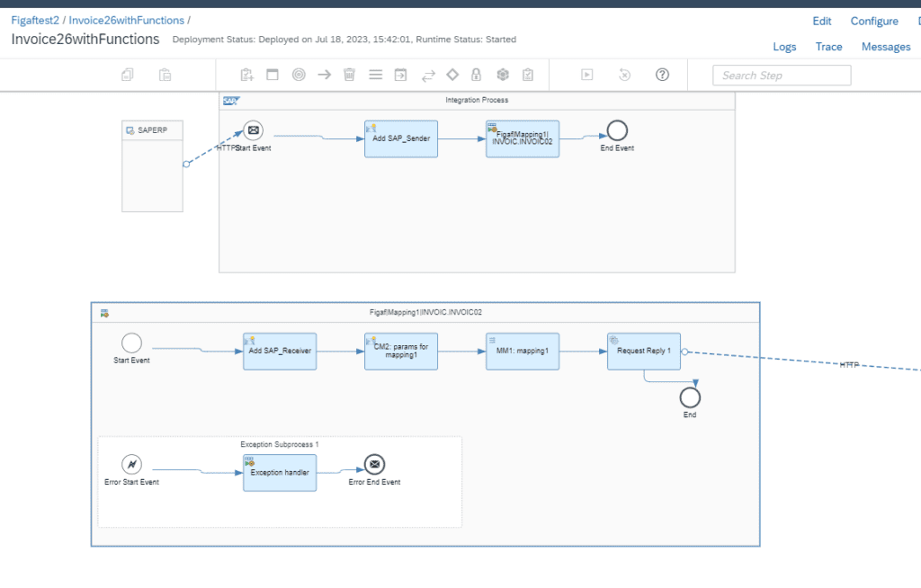Open the Message transformers arrows icon
Image resolution: width=921 pixels, height=588 pixels.
(x=428, y=76)
